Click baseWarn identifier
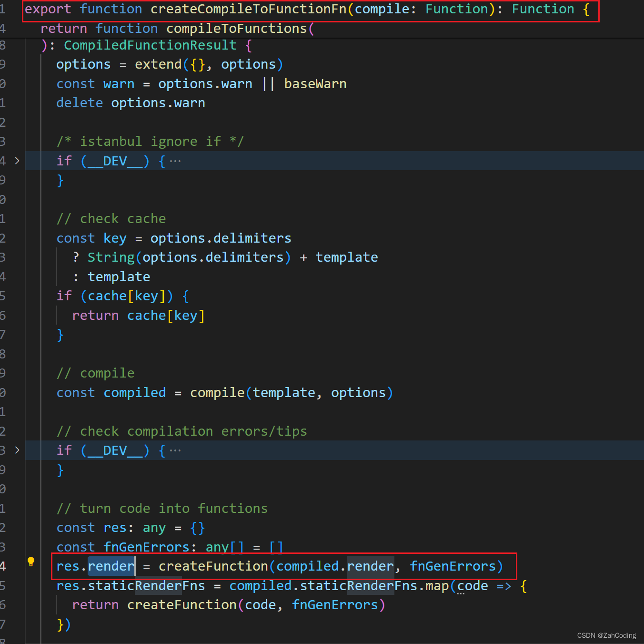This screenshot has width=644, height=644. tap(315, 84)
